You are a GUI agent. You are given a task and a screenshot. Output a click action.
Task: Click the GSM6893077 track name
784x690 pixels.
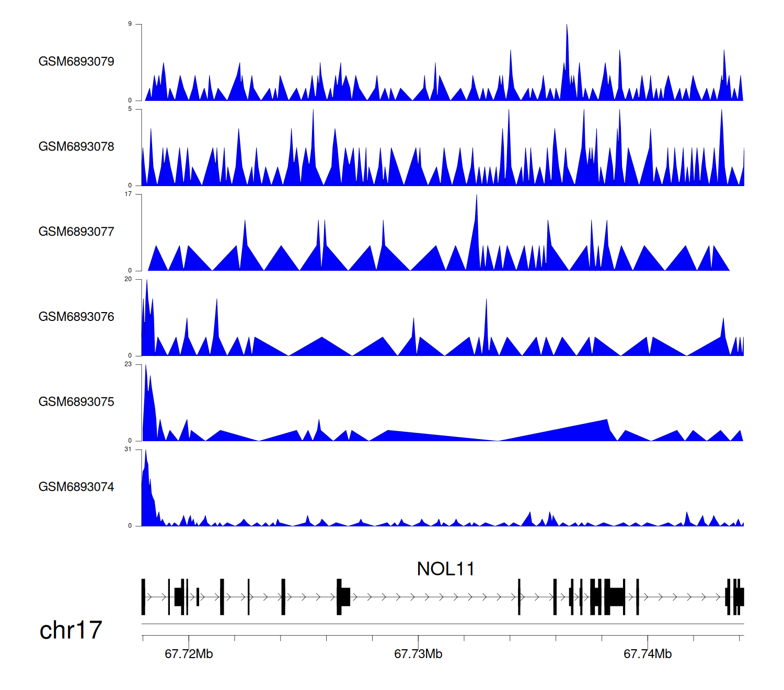pos(76,232)
